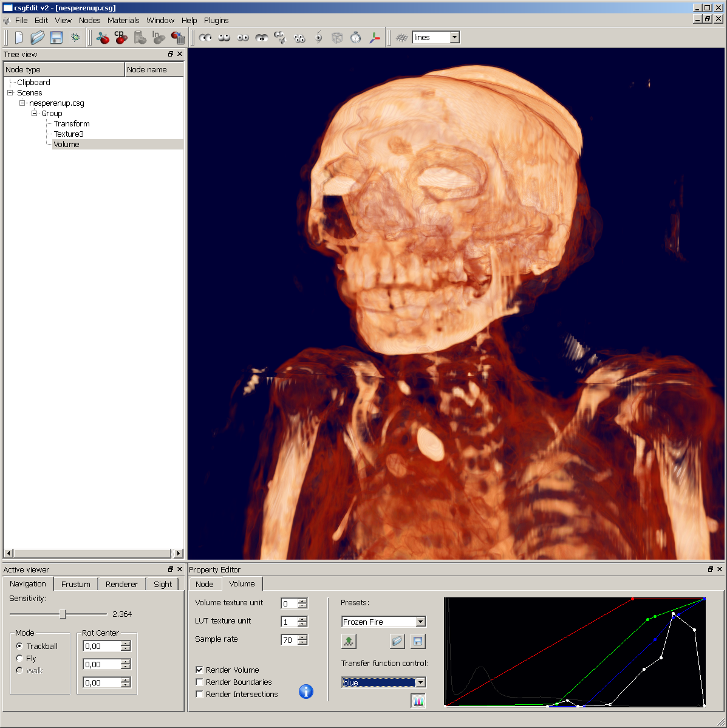Click the blue info icon
Image resolution: width=727 pixels, height=728 pixels.
[x=306, y=692]
